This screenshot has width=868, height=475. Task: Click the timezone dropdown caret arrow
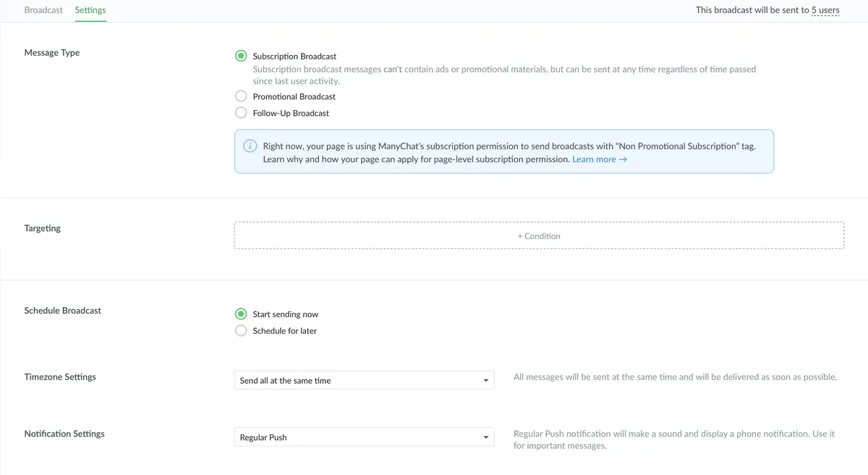tap(486, 380)
